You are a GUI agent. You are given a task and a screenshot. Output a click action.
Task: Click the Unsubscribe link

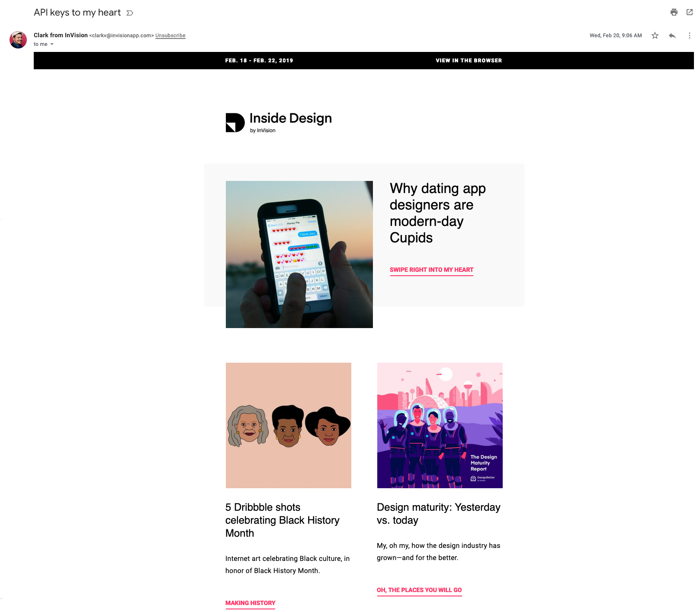pos(170,35)
